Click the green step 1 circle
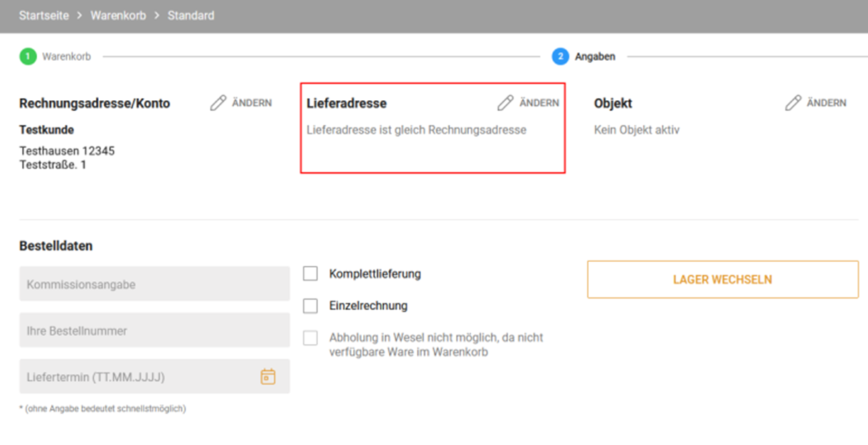Image resolution: width=868 pixels, height=445 pixels. coord(28,57)
